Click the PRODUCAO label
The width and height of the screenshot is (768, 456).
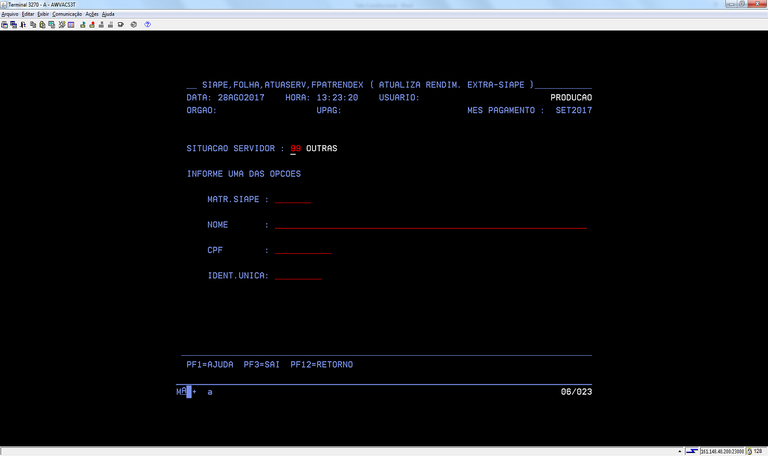(571, 97)
